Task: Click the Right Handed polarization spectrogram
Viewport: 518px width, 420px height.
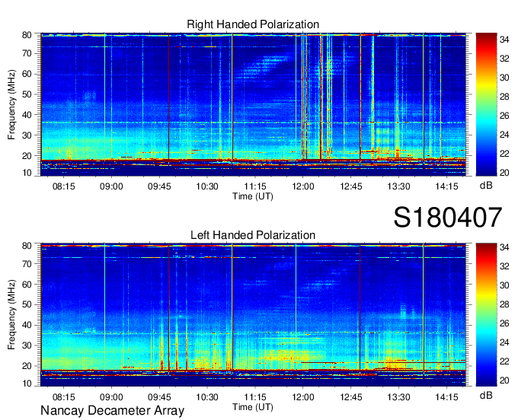Action: click(x=253, y=104)
